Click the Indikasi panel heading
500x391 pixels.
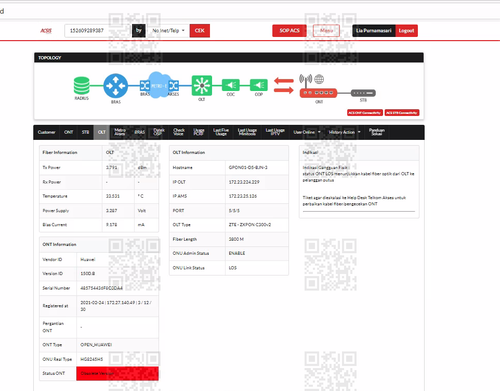[x=310, y=152]
